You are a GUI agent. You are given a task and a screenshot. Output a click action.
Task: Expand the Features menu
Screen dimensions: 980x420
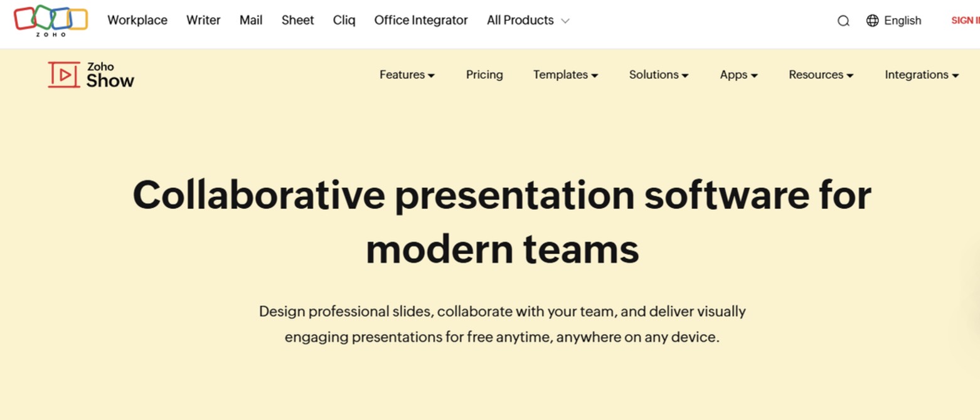pyautogui.click(x=407, y=75)
